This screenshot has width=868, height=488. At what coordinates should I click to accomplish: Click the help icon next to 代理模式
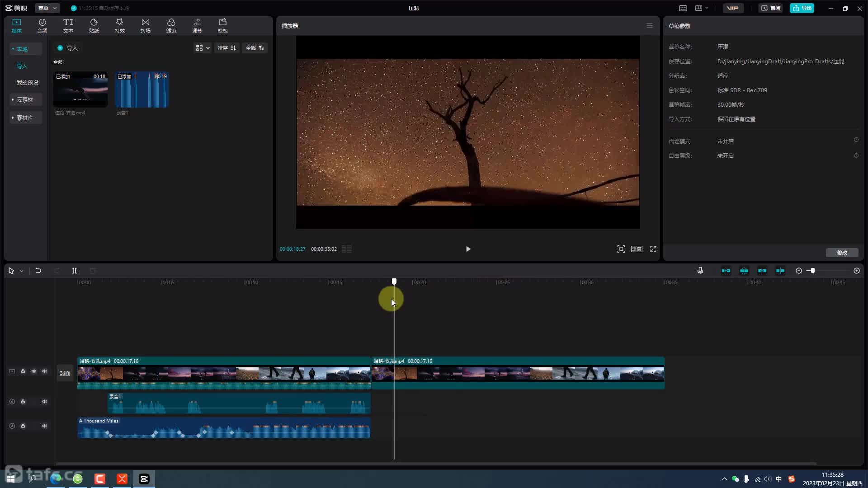coord(856,140)
